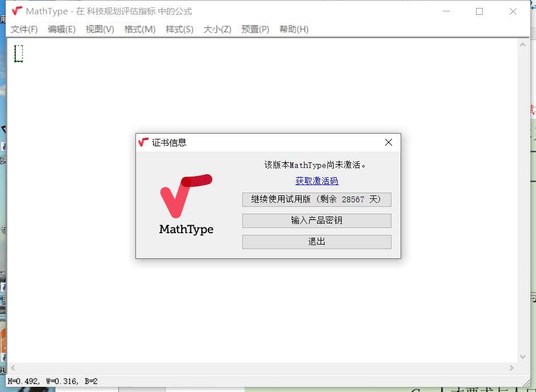Open the 预置(P) menu
The width and height of the screenshot is (536, 392).
[x=255, y=29]
